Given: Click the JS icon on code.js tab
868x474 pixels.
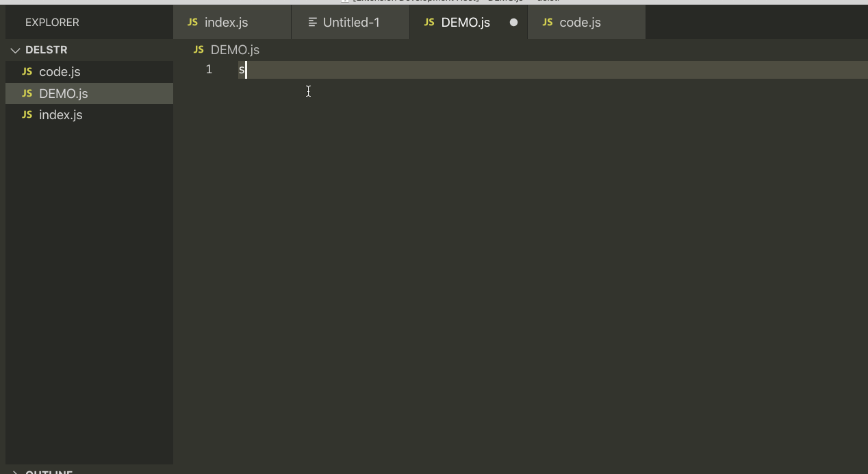Looking at the screenshot, I should coord(548,22).
